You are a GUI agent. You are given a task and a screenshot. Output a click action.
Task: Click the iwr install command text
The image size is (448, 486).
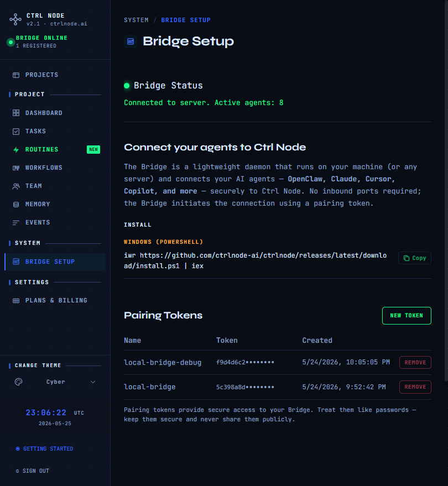[255, 260]
